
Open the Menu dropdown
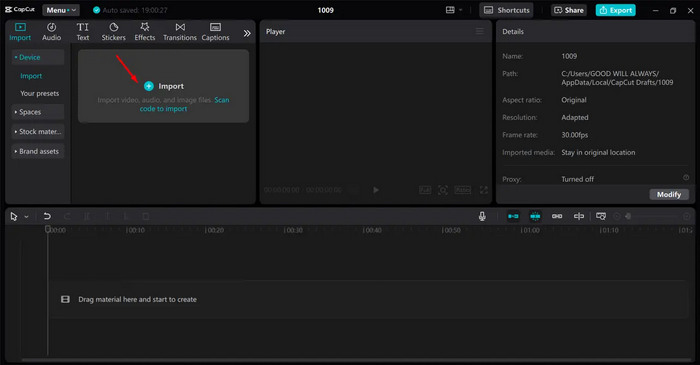(61, 10)
